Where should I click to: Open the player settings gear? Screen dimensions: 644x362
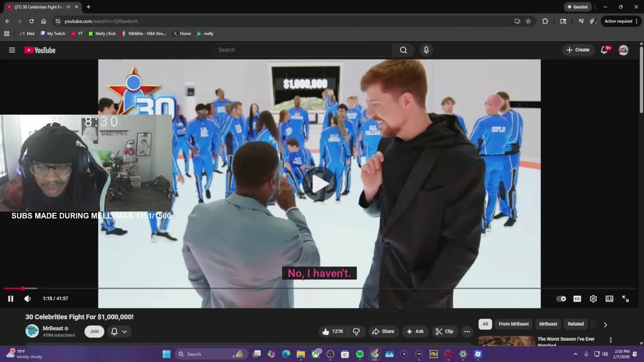click(593, 299)
